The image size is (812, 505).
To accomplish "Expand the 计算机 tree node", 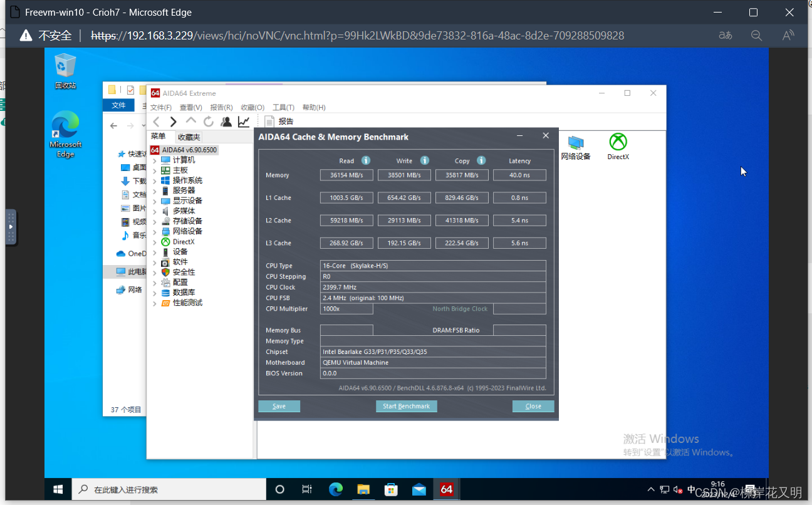I will [x=155, y=160].
